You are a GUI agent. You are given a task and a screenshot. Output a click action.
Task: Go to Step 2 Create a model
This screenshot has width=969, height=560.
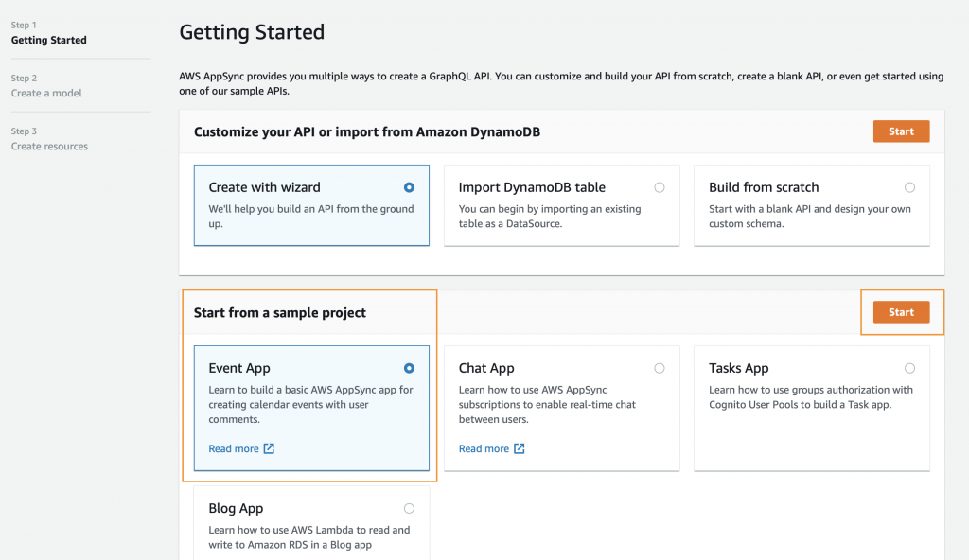pos(46,93)
